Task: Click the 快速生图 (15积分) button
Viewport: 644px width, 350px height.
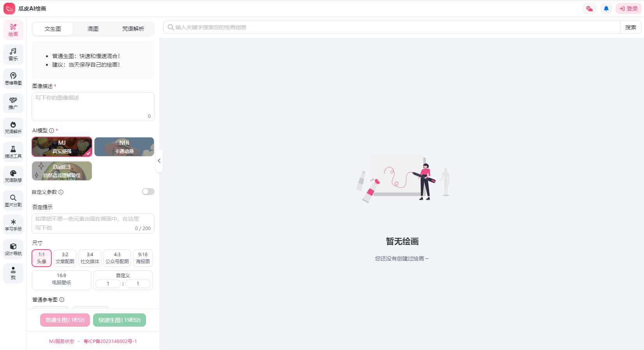Action: [120, 320]
